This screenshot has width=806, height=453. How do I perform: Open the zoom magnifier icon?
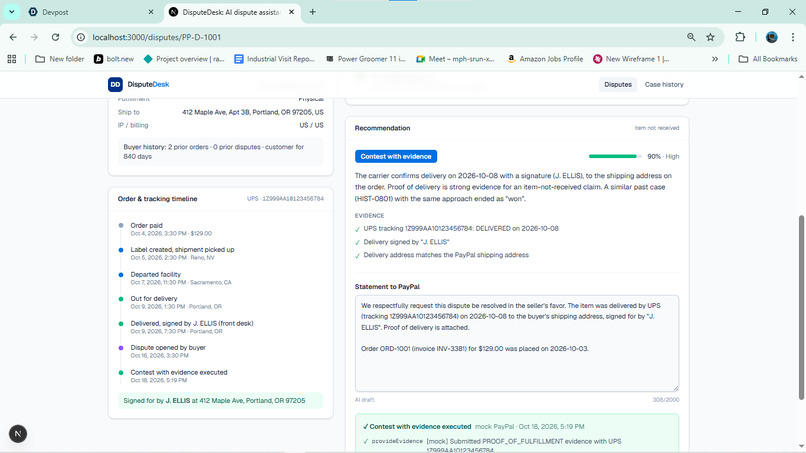pos(691,37)
